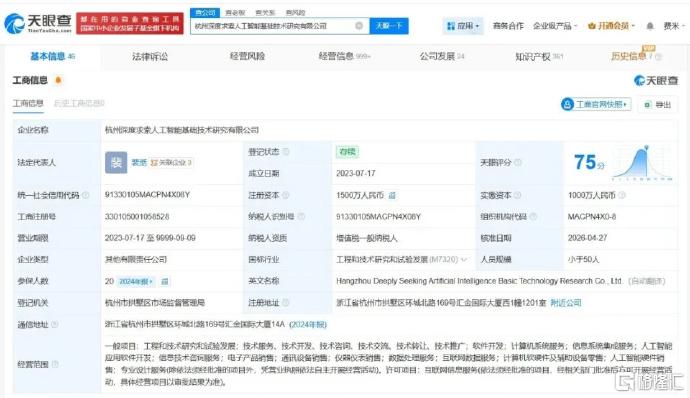This screenshot has height=398, width=690.
Task: Open the 应用 apps dropdown
Action: (463, 26)
